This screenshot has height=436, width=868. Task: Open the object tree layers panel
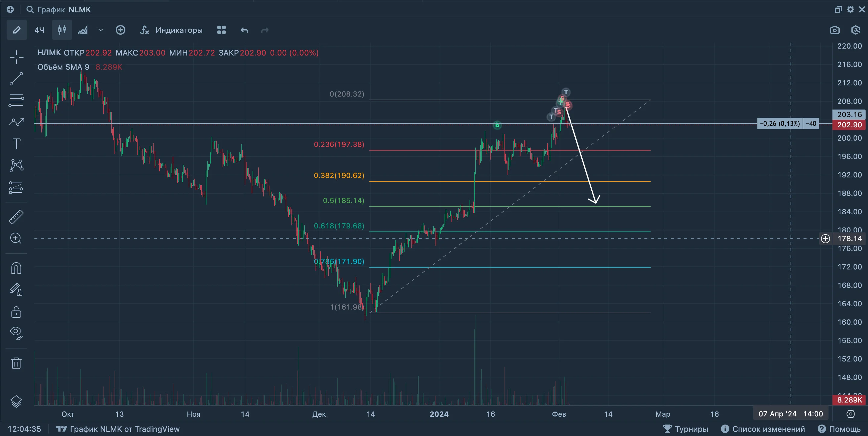(x=16, y=401)
